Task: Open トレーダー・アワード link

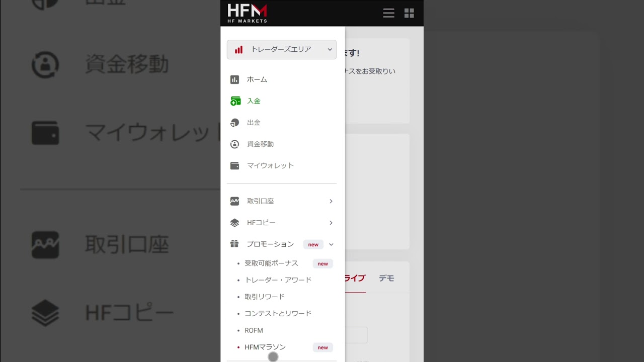Action: [278, 280]
